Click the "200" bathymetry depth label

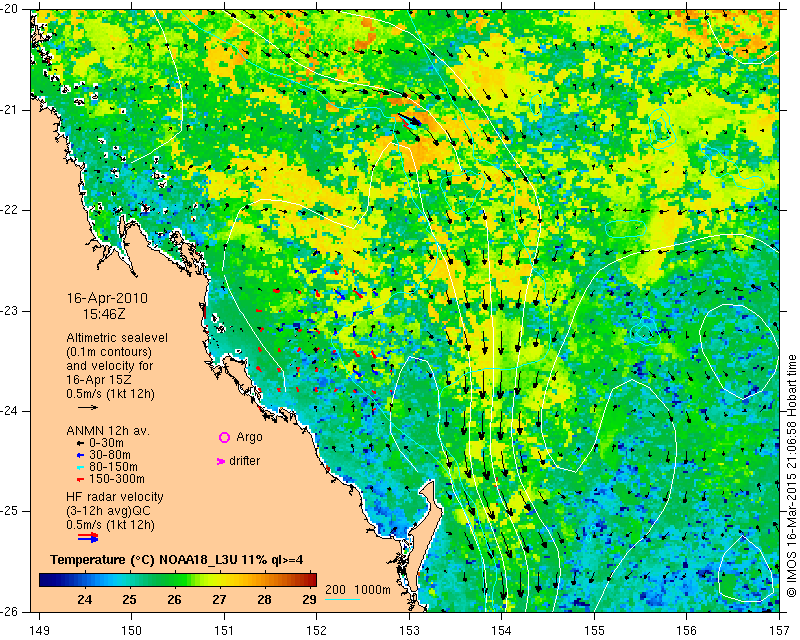pos(335,590)
